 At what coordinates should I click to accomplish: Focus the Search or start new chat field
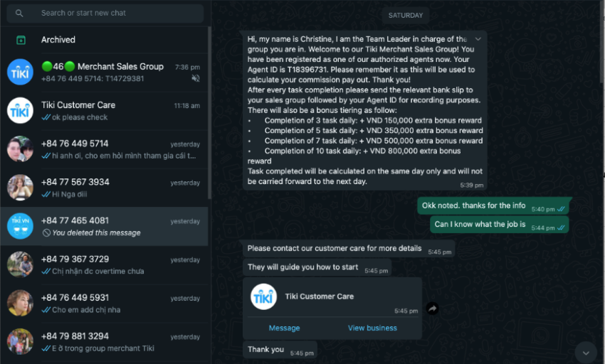coord(105,13)
